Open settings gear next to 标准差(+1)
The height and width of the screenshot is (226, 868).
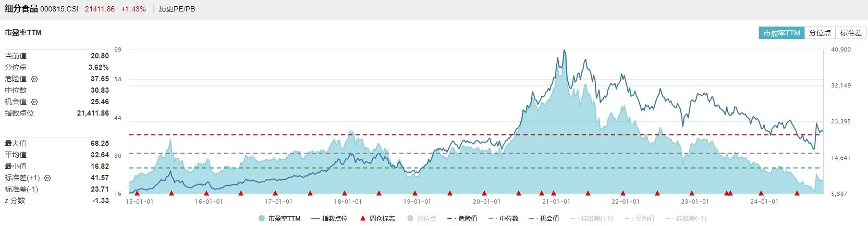point(47,178)
